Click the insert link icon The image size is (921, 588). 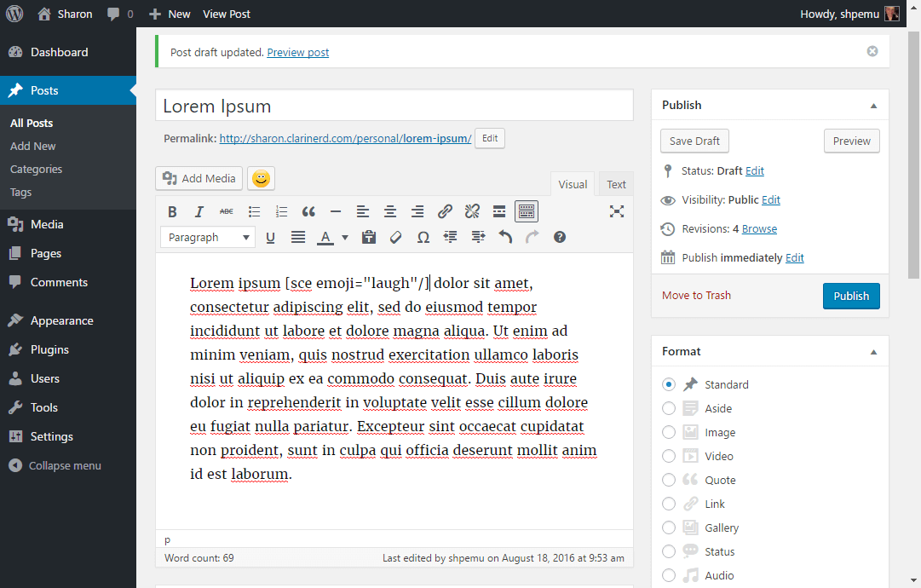point(445,212)
